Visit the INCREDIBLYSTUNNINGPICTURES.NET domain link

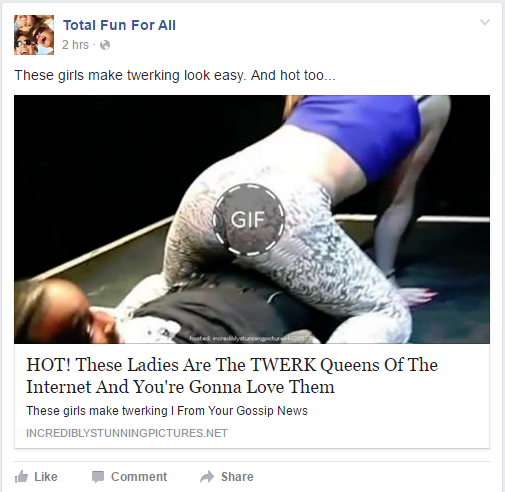(x=127, y=433)
